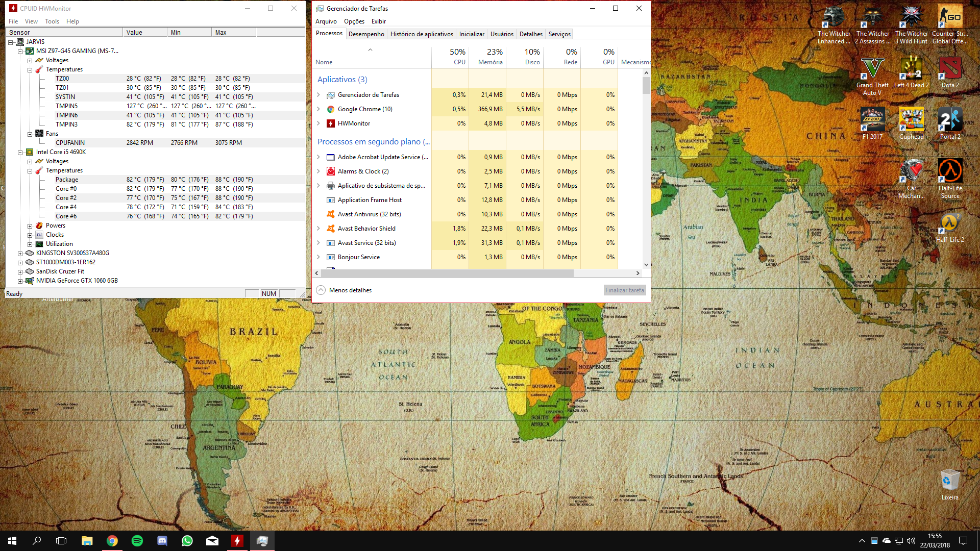Launch Counter-Strike Global Offensive shortcut
This screenshot has width=980, height=551.
click(950, 26)
